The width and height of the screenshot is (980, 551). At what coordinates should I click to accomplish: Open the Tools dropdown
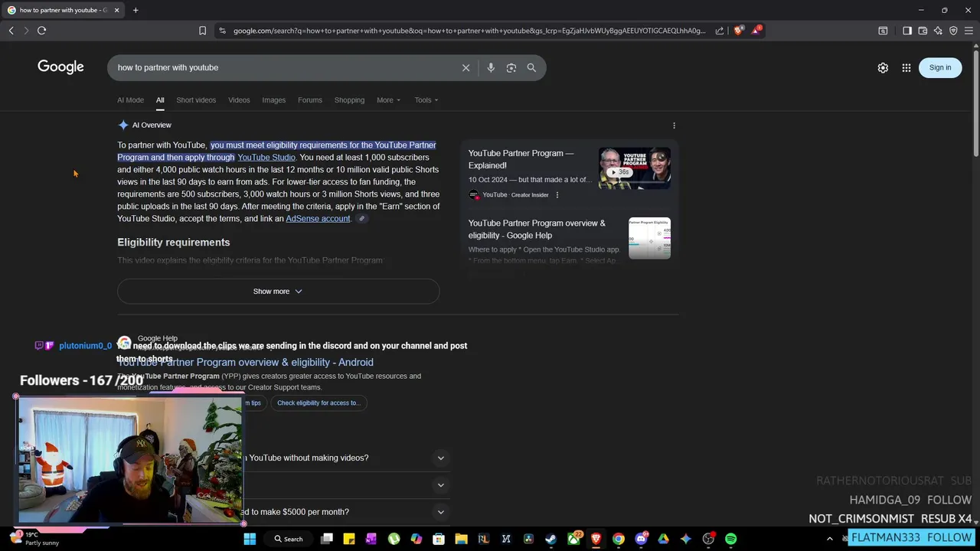pyautogui.click(x=426, y=100)
